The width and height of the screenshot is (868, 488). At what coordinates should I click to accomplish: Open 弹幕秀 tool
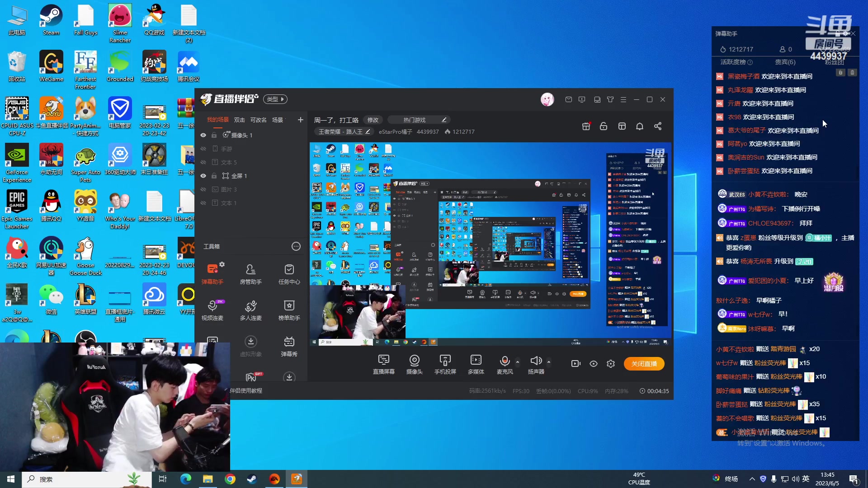(x=289, y=346)
